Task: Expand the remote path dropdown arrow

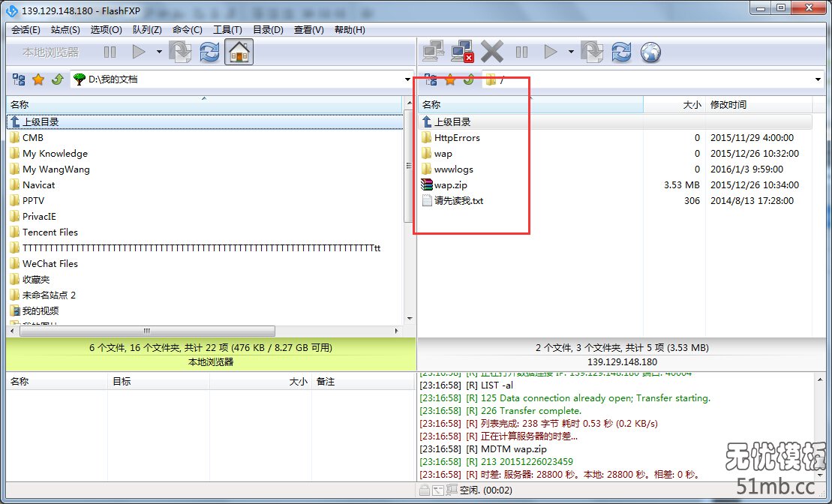Action: (x=818, y=79)
